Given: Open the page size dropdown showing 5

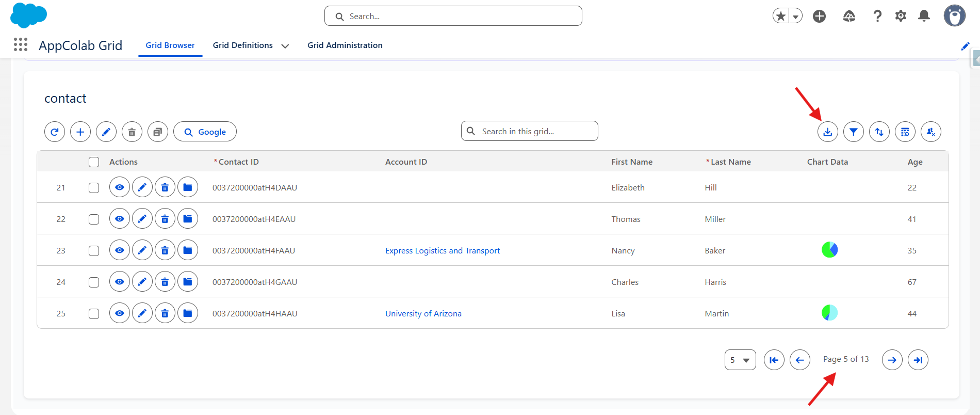Looking at the screenshot, I should tap(740, 360).
